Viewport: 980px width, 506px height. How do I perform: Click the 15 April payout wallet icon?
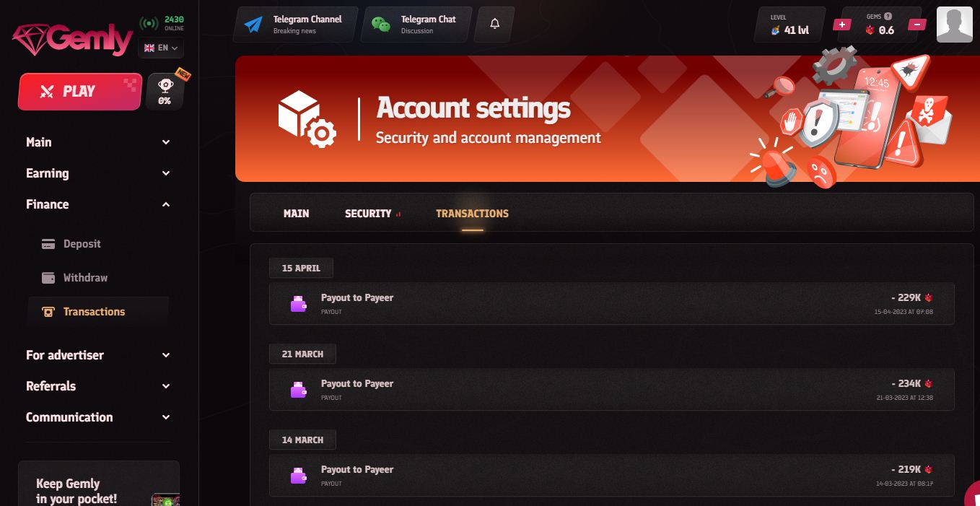click(x=298, y=304)
